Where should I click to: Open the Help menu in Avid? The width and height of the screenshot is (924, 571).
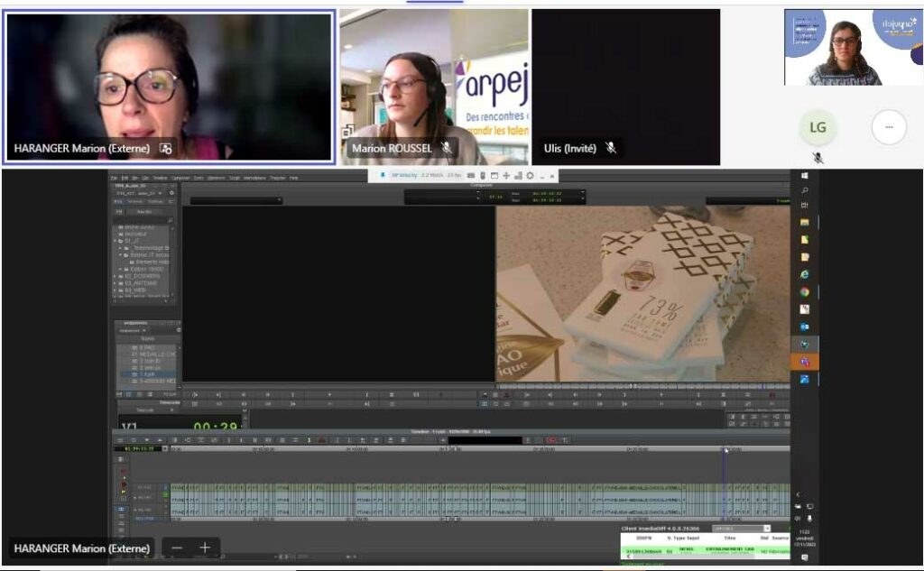293,178
